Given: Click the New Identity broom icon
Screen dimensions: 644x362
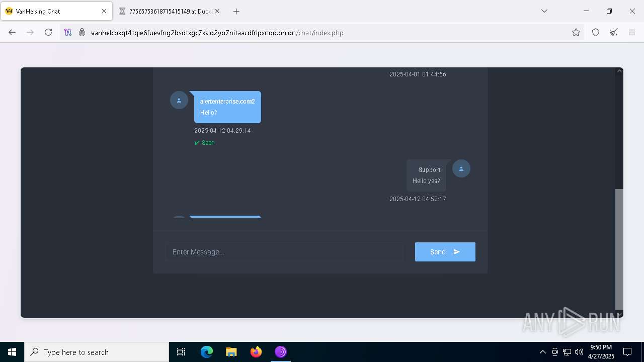Looking at the screenshot, I should tap(614, 32).
